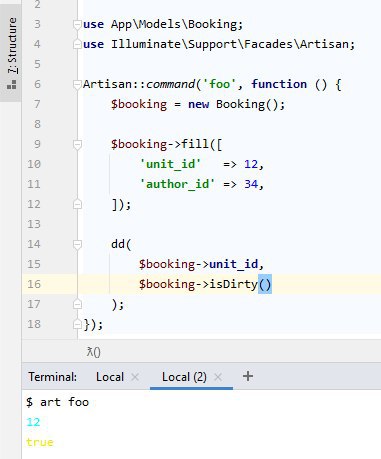The width and height of the screenshot is (381, 459).
Task: Toggle fold end marker at line 17
Action: point(77,304)
